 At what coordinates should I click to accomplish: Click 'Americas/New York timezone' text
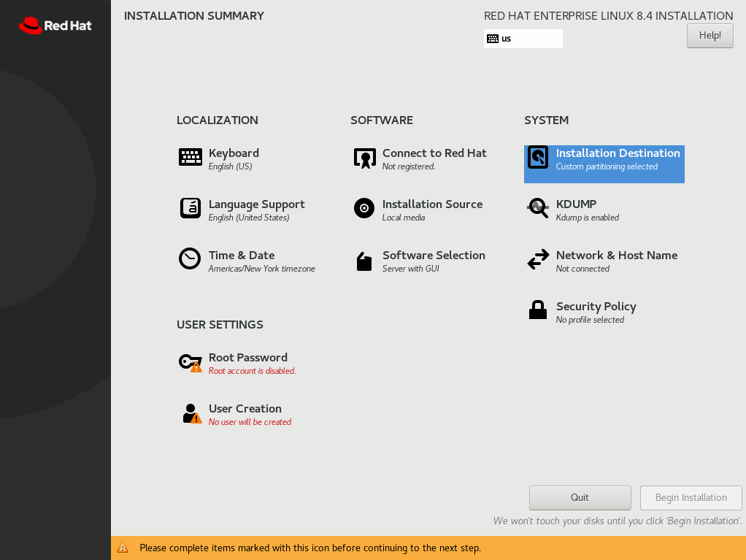pyautogui.click(x=261, y=269)
